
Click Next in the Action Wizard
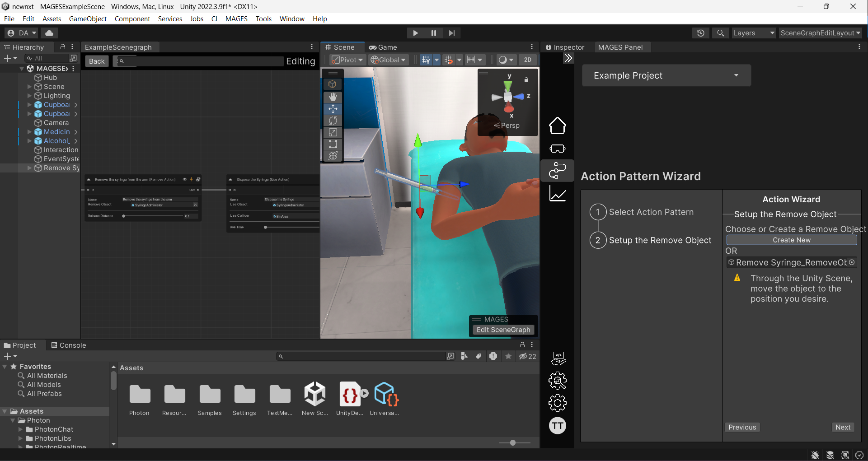pos(843,427)
